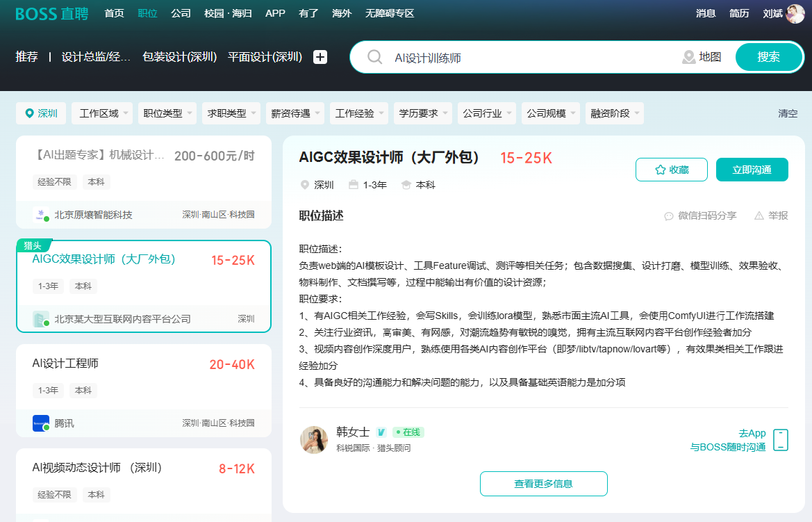812x522 pixels.
Task: Click the 地图 map pin icon
Action: pyautogui.click(x=688, y=57)
